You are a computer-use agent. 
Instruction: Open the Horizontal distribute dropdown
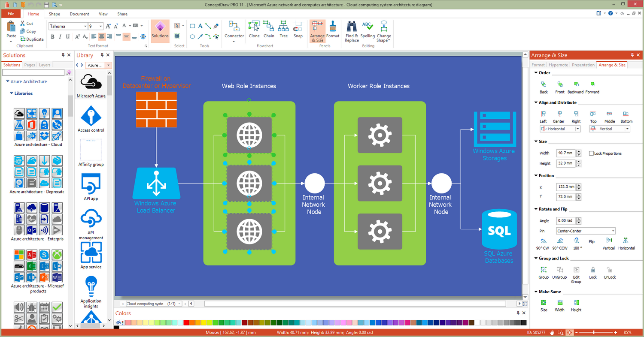tap(578, 129)
